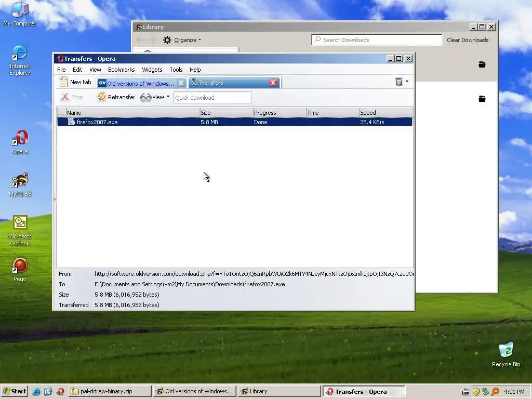Click the '5.8 MB' size cell

pyautogui.click(x=209, y=122)
